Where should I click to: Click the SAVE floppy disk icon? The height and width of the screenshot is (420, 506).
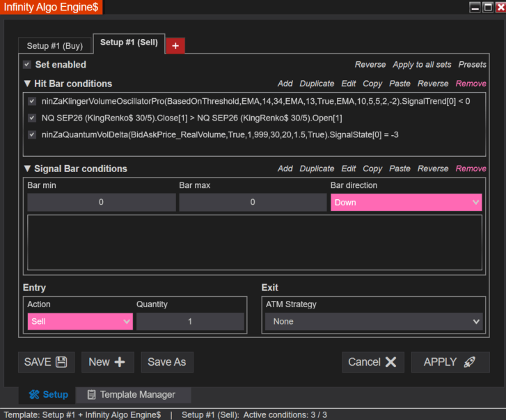[61, 362]
